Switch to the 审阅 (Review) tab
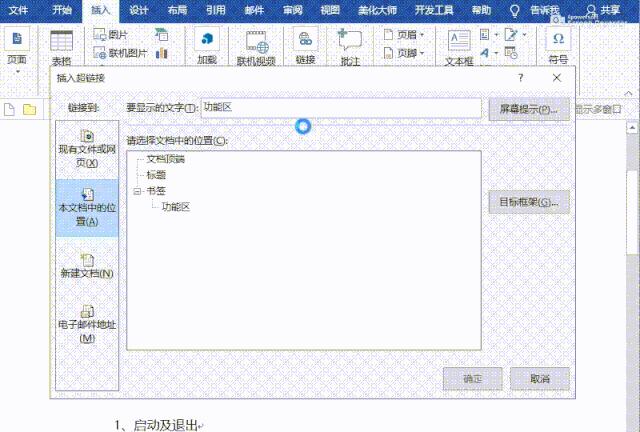The height and width of the screenshot is (432, 640). (292, 10)
